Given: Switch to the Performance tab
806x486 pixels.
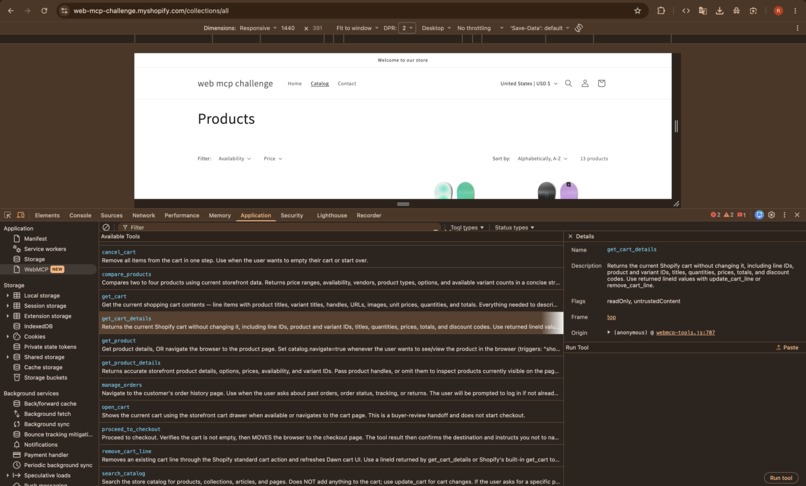Looking at the screenshot, I should coord(181,215).
